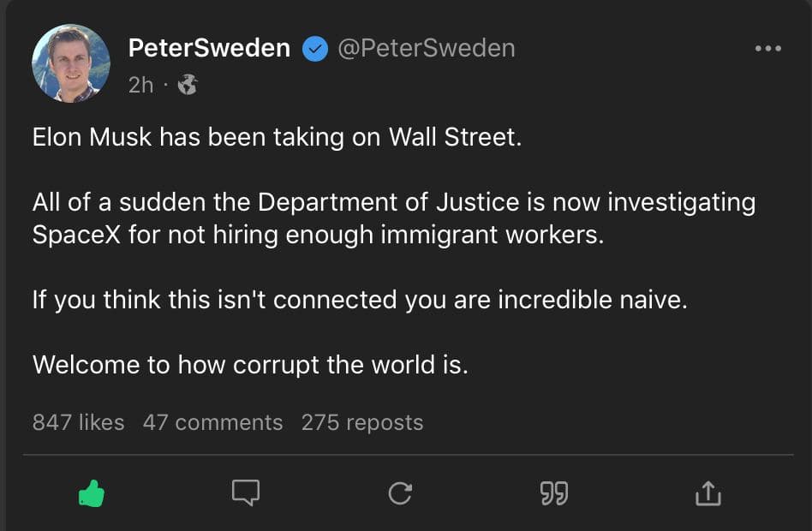This screenshot has height=531, width=812.
Task: Open the comment reply bubble icon
Action: [245, 492]
